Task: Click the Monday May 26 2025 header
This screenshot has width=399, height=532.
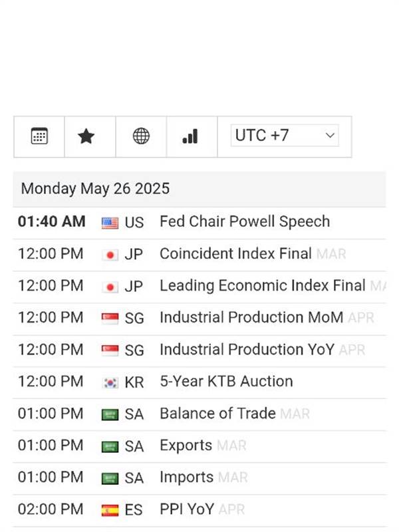Action: pos(95,189)
